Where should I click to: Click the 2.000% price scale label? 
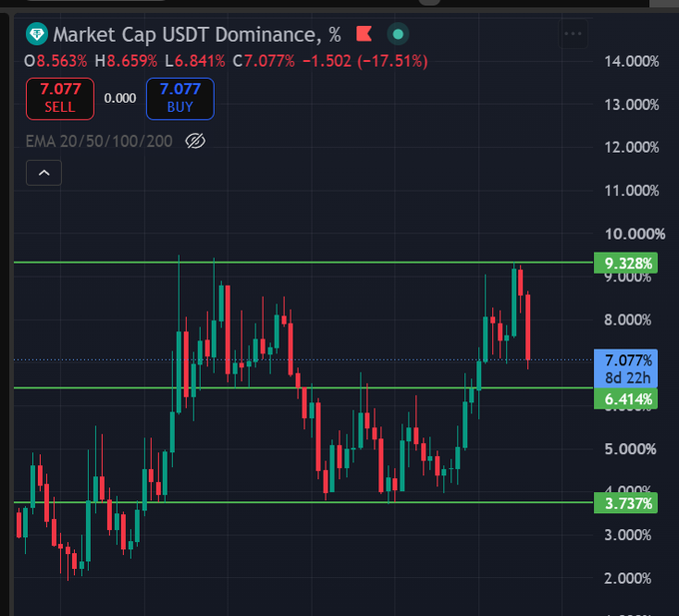[x=628, y=578]
